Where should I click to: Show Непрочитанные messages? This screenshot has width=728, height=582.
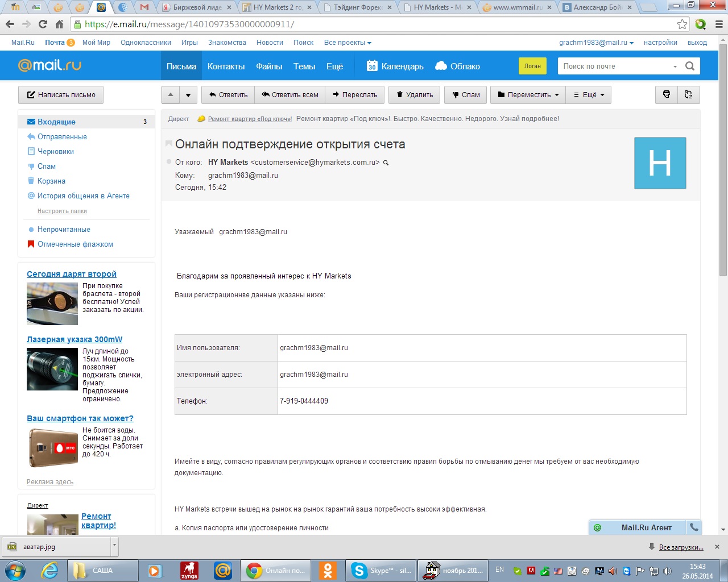(64, 229)
